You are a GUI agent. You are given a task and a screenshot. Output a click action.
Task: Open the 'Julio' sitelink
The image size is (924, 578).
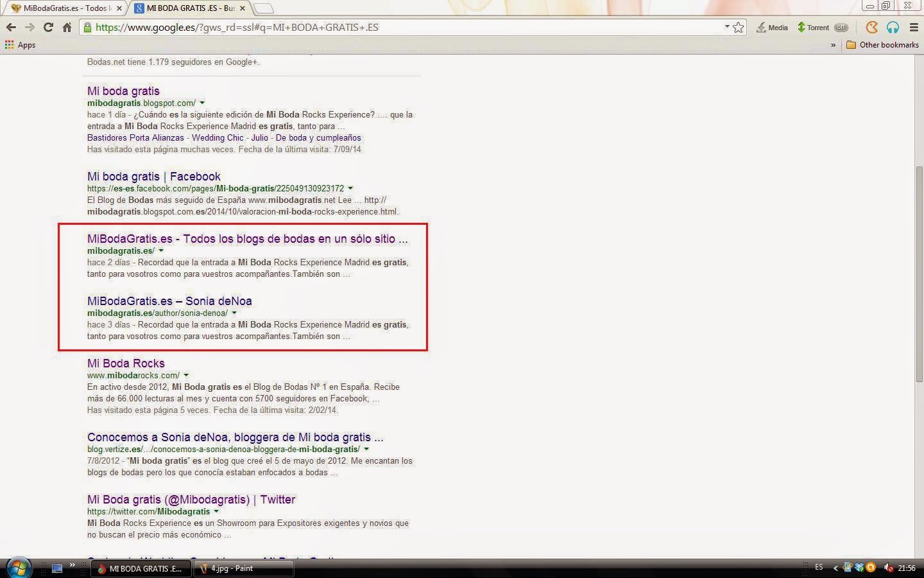[259, 138]
